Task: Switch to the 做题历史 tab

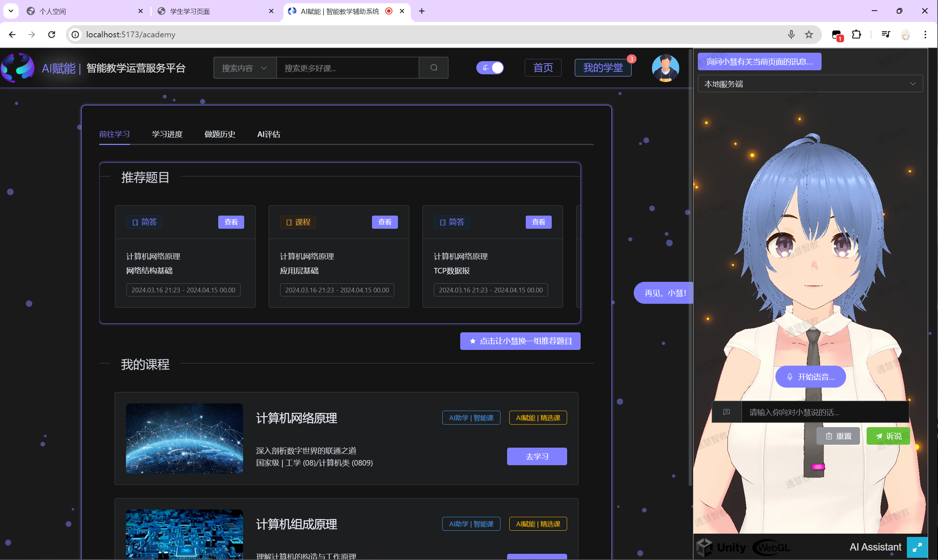Action: click(220, 134)
